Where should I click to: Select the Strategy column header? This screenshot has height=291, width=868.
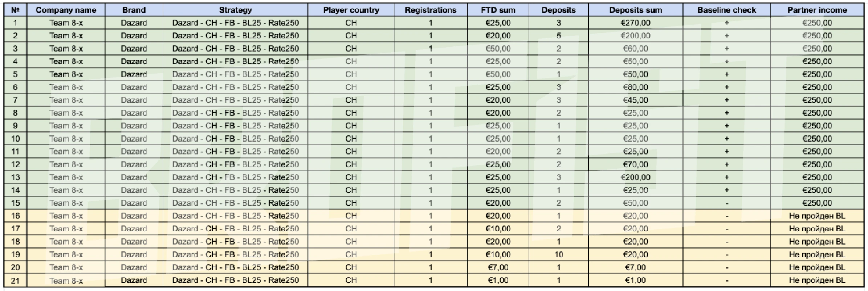point(235,10)
